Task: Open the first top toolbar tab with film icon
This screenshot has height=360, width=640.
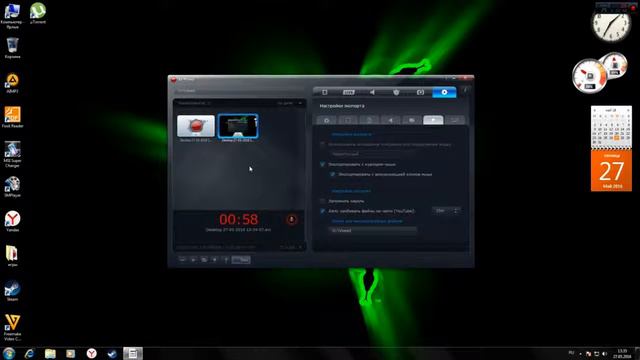Action: pyautogui.click(x=324, y=92)
